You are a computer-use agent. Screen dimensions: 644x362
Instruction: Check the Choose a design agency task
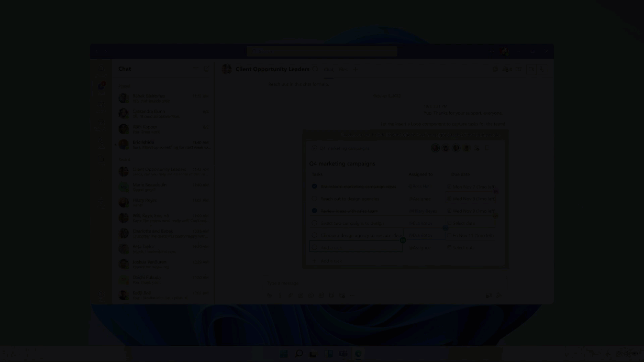(x=314, y=236)
